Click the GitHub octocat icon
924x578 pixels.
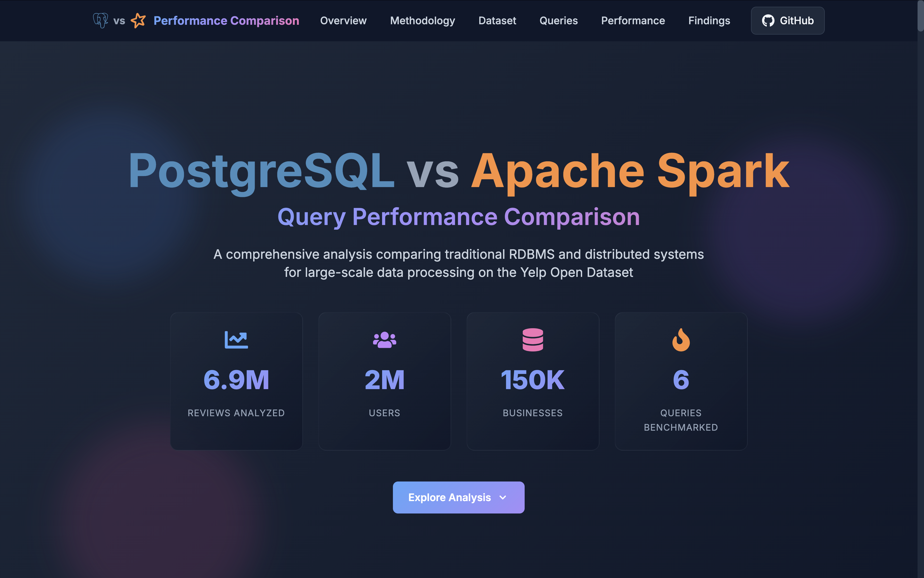(x=768, y=21)
